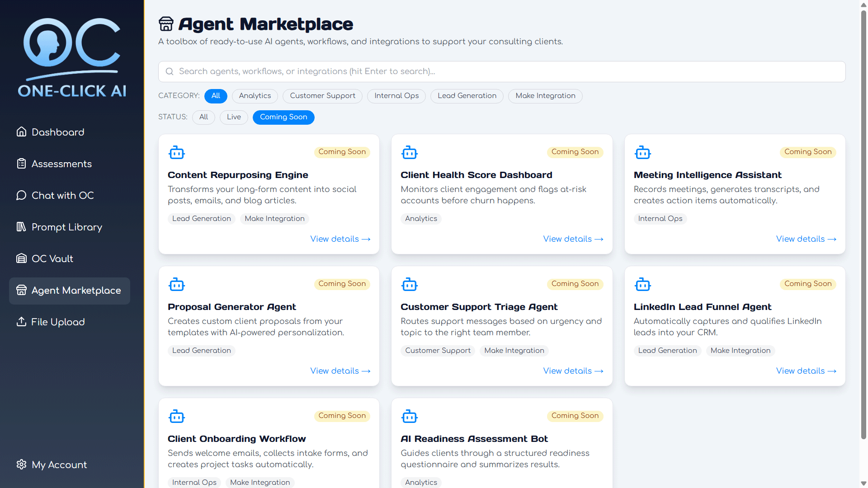
Task: Open Assessments via its clipboard icon
Action: point(21,164)
